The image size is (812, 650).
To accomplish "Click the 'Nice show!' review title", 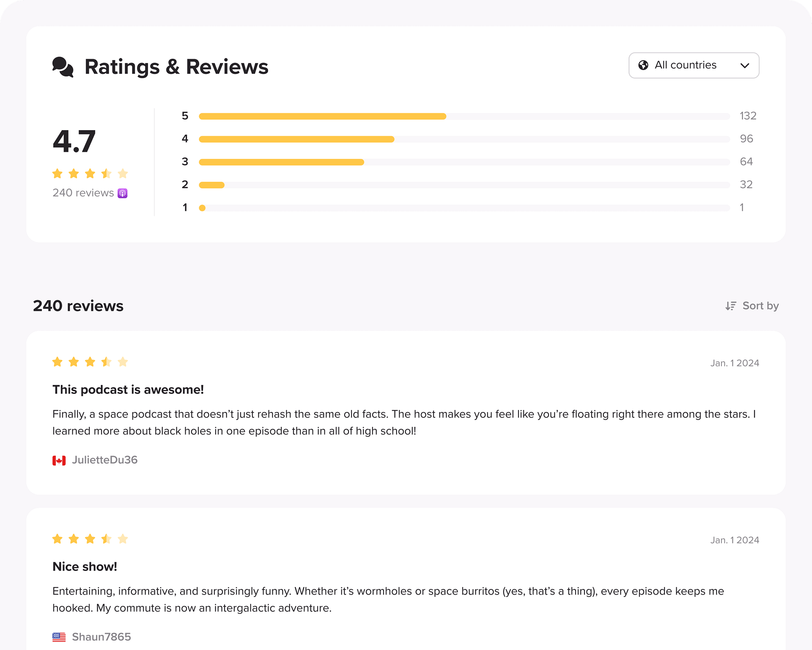I will (85, 567).
